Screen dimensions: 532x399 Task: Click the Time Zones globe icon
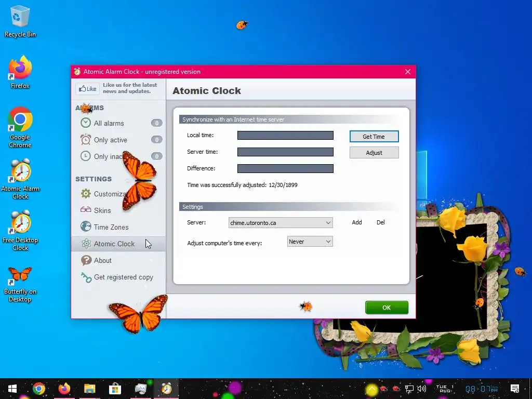[86, 227]
